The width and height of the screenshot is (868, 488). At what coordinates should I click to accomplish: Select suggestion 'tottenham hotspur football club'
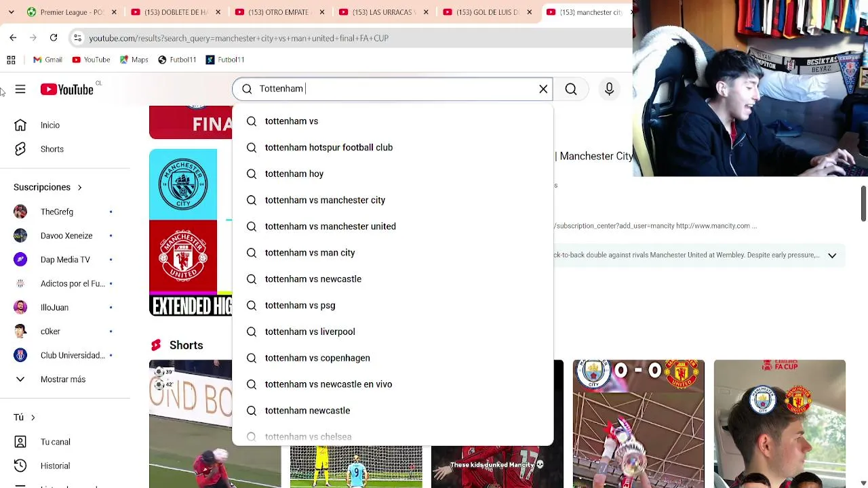coord(393,148)
